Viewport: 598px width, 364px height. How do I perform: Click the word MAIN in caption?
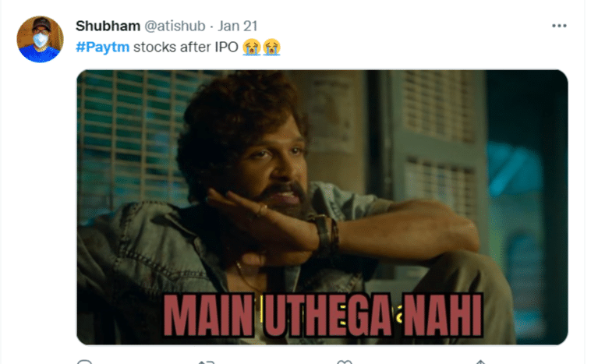pyautogui.click(x=209, y=315)
